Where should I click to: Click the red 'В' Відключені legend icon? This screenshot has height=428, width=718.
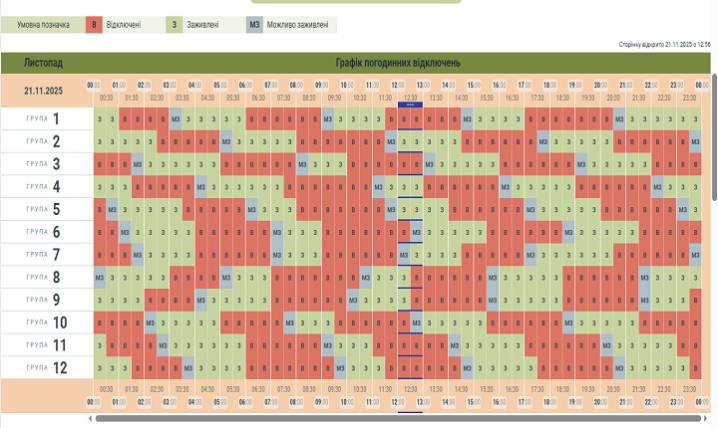[94, 23]
